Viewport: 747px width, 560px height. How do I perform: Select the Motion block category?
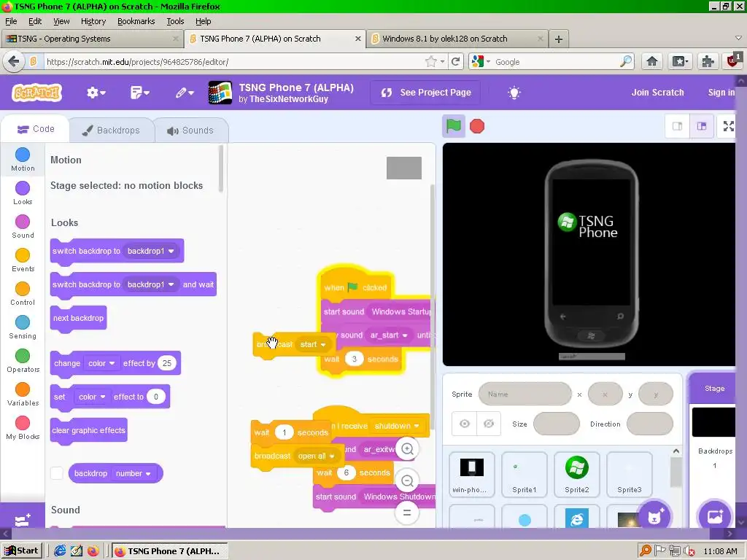[x=23, y=160]
